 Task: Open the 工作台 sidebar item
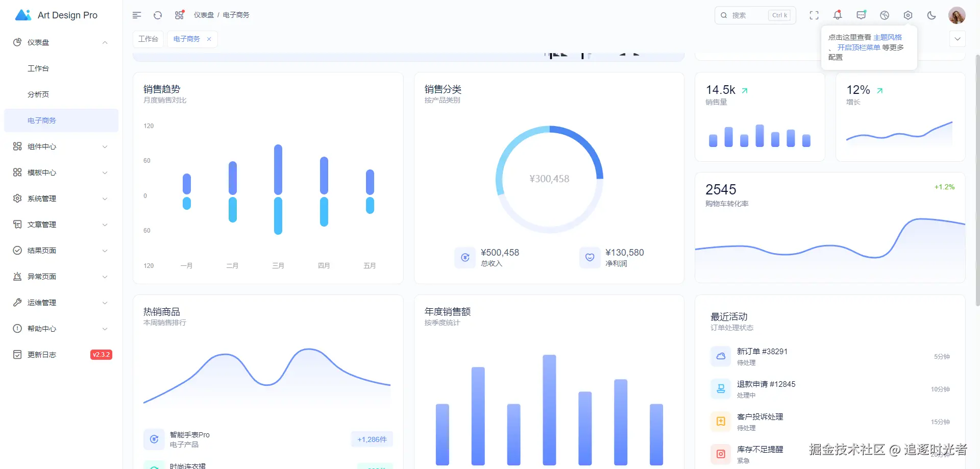pos(61,68)
